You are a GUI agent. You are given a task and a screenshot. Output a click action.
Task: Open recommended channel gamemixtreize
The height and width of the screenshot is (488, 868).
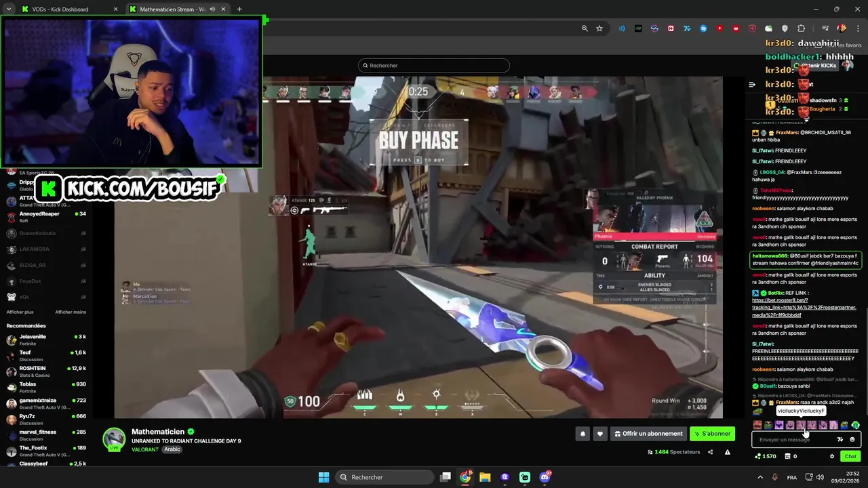tap(46, 403)
